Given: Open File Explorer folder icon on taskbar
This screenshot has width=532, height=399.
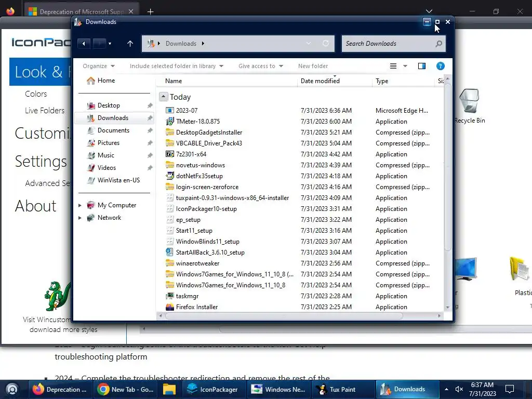Looking at the screenshot, I should (169, 390).
